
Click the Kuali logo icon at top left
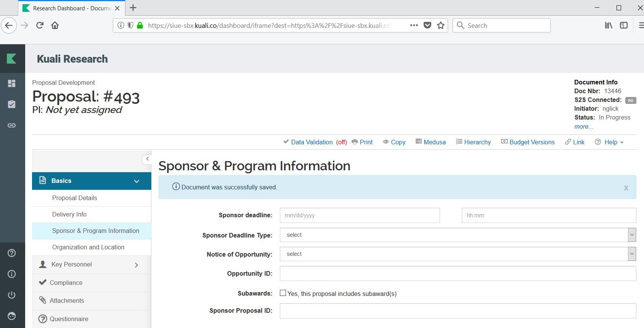click(x=12, y=58)
